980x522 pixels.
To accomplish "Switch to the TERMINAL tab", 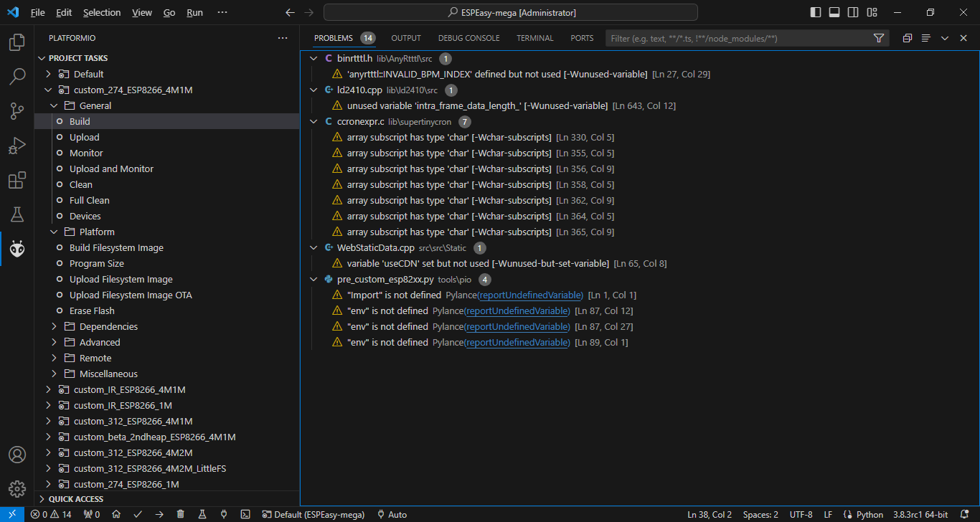I will (535, 38).
